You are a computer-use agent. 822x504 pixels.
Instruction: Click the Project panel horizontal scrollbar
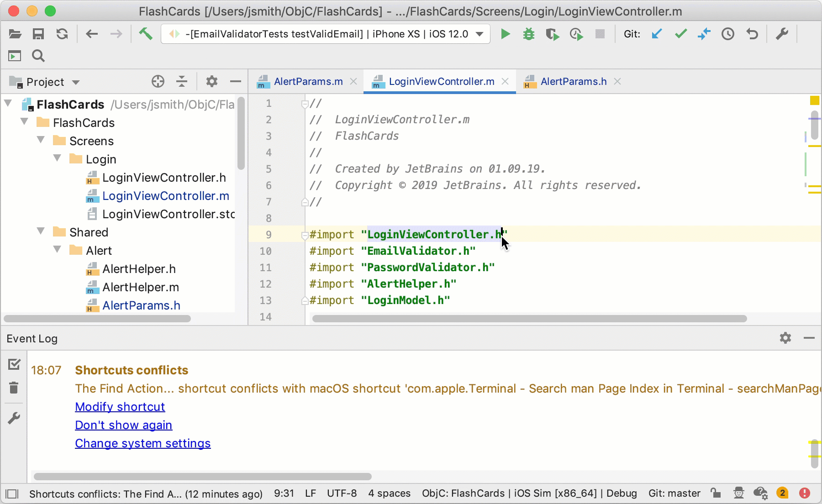(x=97, y=319)
